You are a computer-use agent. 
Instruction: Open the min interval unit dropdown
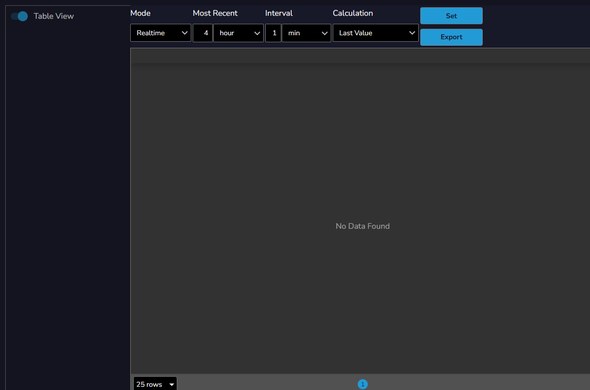(306, 33)
